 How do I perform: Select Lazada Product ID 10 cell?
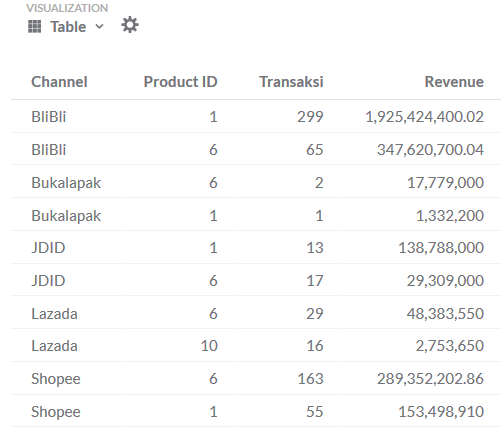pos(209,346)
